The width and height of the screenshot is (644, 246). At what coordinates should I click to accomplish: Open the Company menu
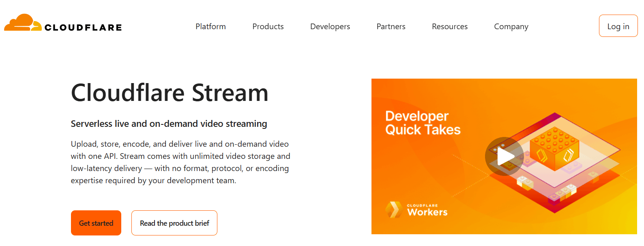tap(511, 26)
